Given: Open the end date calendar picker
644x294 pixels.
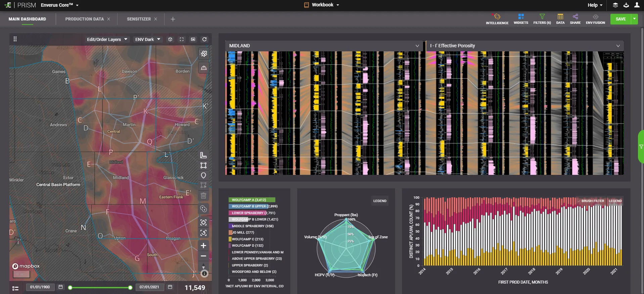Looking at the screenshot, I should 170,287.
